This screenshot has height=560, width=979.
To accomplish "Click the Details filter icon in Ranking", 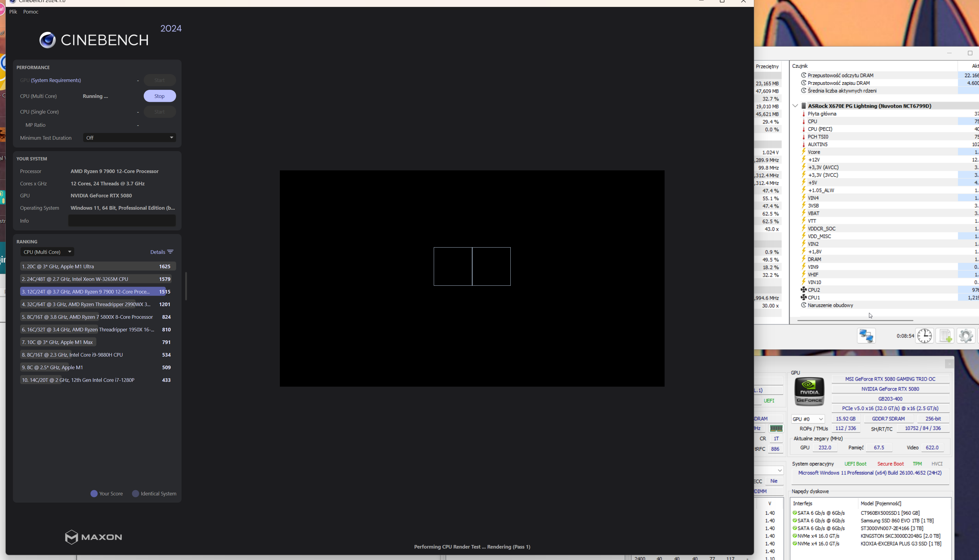I will (x=170, y=252).
